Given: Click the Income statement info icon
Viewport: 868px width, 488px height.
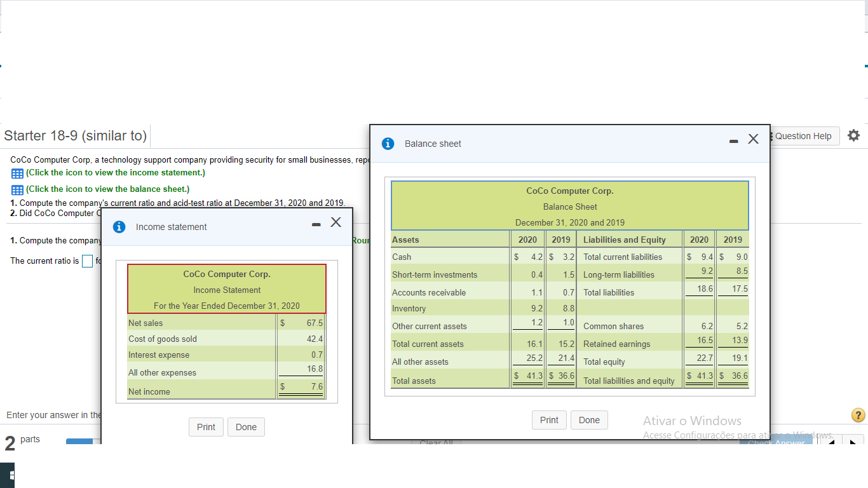Looking at the screenshot, I should (119, 227).
